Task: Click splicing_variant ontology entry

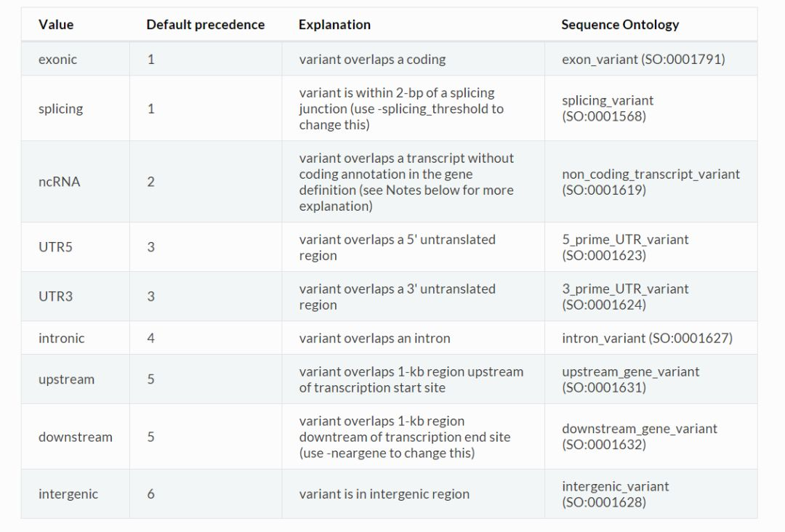Action: (608, 108)
